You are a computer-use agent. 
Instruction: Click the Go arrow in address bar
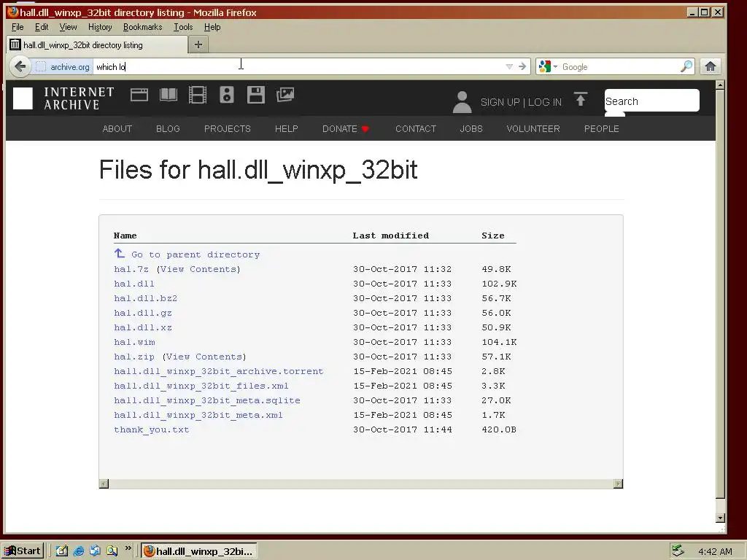click(x=522, y=66)
